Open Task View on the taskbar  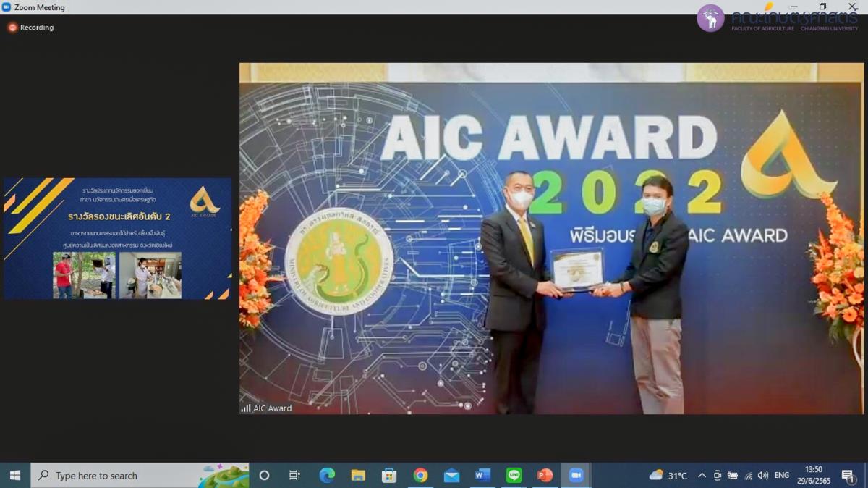294,476
